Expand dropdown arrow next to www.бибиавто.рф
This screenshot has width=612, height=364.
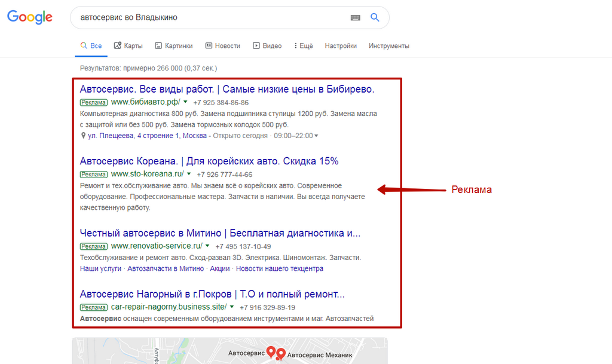pos(185,102)
